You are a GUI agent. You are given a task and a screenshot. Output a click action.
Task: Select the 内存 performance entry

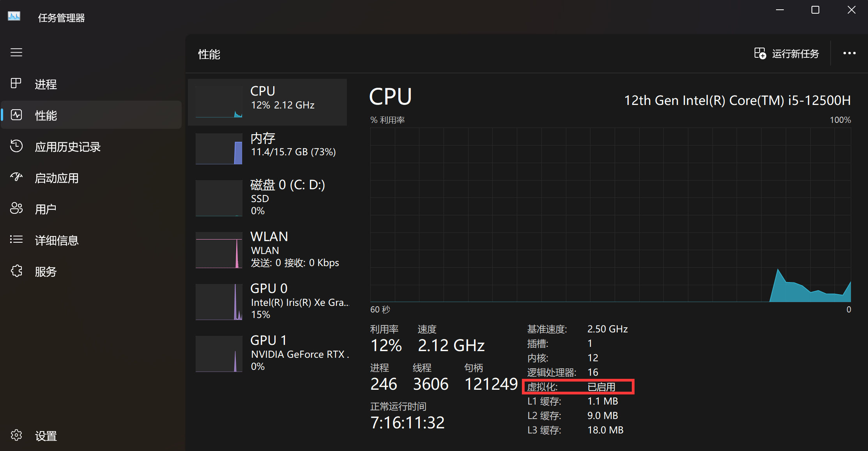point(267,149)
